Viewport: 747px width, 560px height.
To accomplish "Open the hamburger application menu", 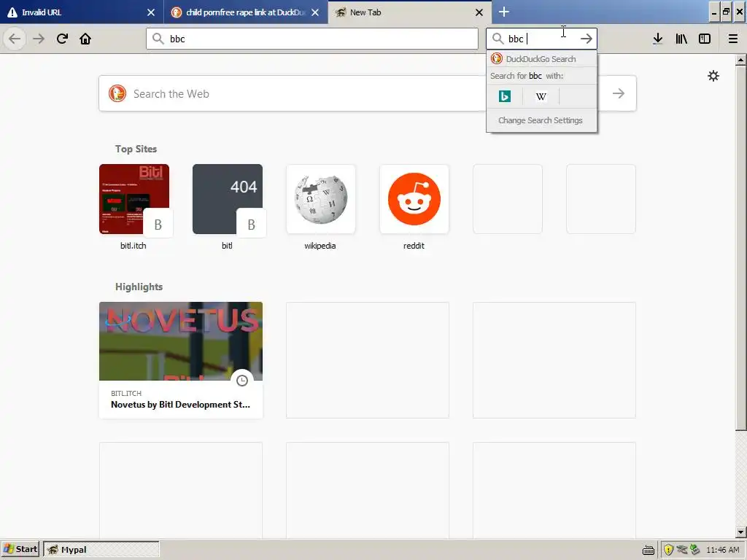I will pyautogui.click(x=733, y=39).
